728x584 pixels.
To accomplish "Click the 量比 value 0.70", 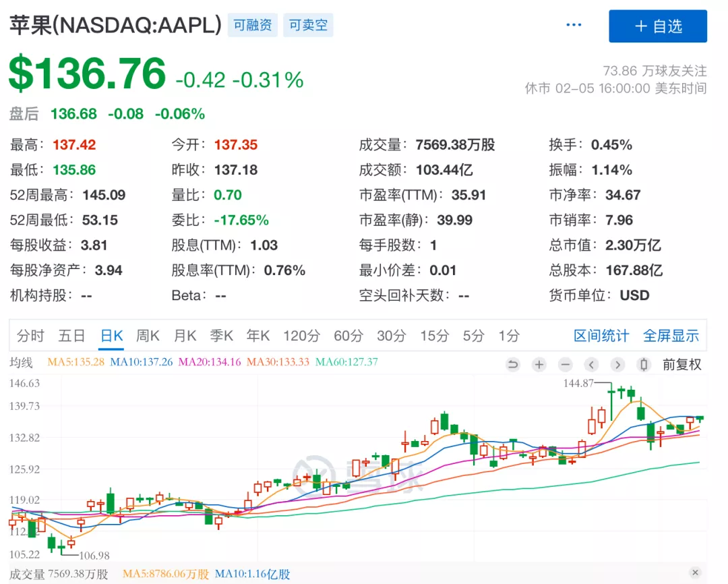I will coord(228,195).
